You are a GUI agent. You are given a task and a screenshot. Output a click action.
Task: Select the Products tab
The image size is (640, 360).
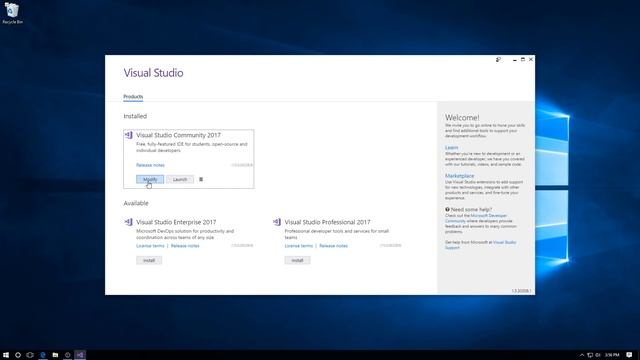(x=133, y=97)
